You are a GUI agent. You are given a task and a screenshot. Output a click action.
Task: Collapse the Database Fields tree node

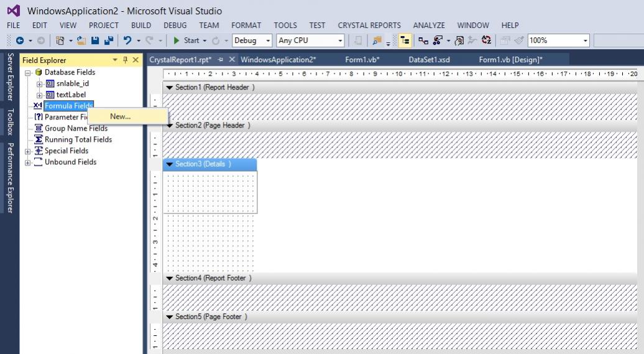pos(28,73)
